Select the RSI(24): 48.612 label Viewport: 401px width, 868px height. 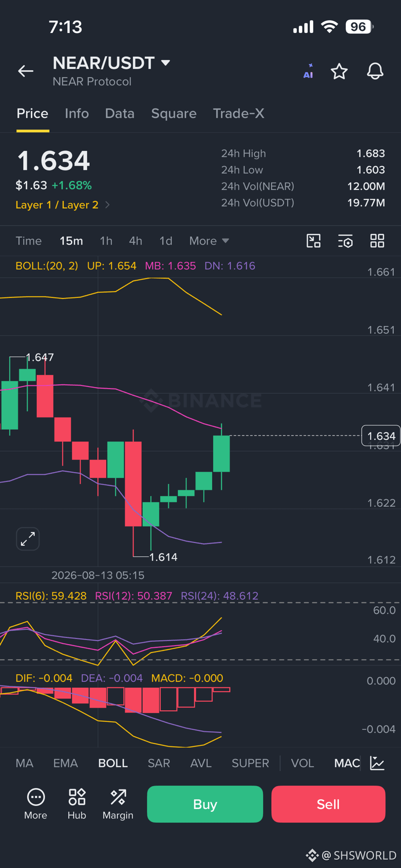[219, 596]
